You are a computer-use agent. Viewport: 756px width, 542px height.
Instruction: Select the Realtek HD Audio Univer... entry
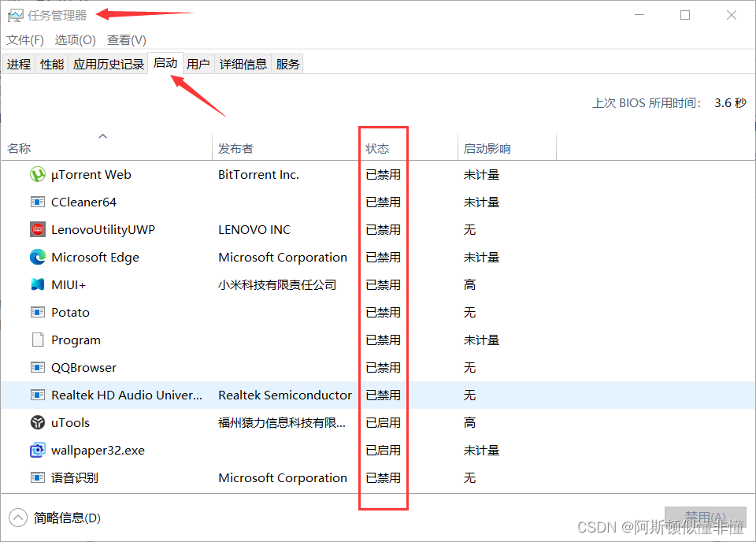(127, 395)
